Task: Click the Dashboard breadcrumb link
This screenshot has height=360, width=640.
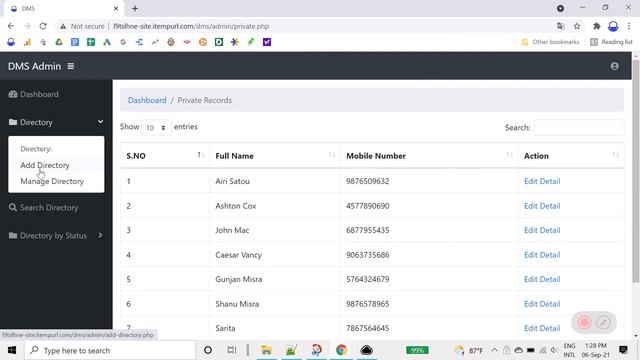Action: [x=147, y=100]
